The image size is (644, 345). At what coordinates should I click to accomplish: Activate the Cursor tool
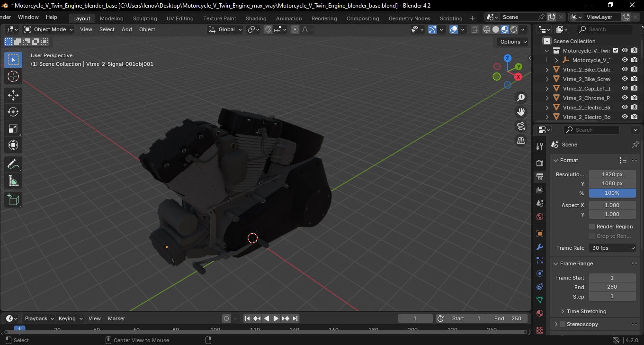[x=13, y=76]
